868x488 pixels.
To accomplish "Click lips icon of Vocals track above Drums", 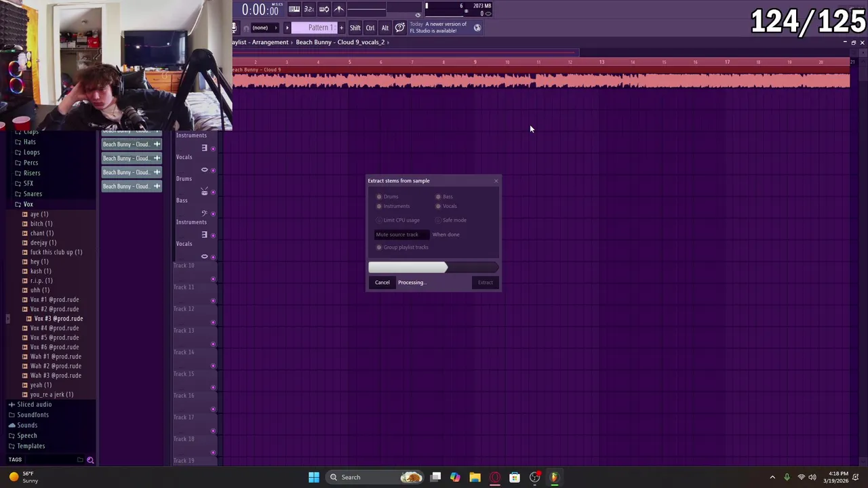I will point(204,170).
